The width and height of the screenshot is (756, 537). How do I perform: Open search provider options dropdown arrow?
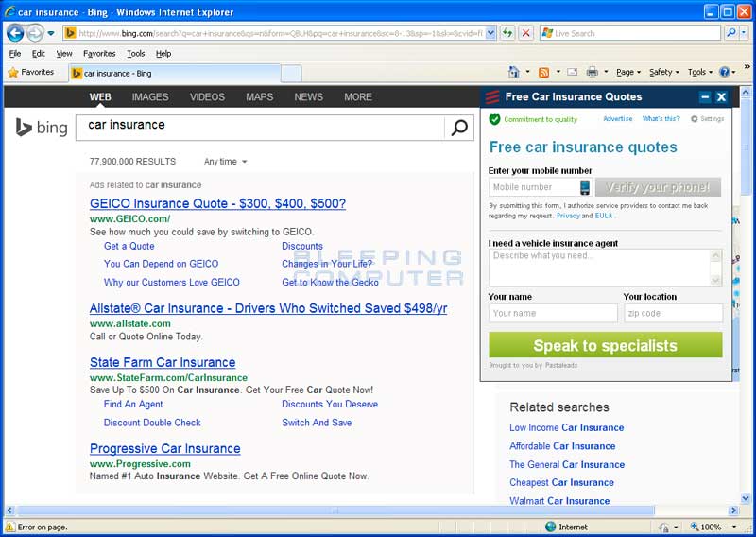[x=744, y=33]
